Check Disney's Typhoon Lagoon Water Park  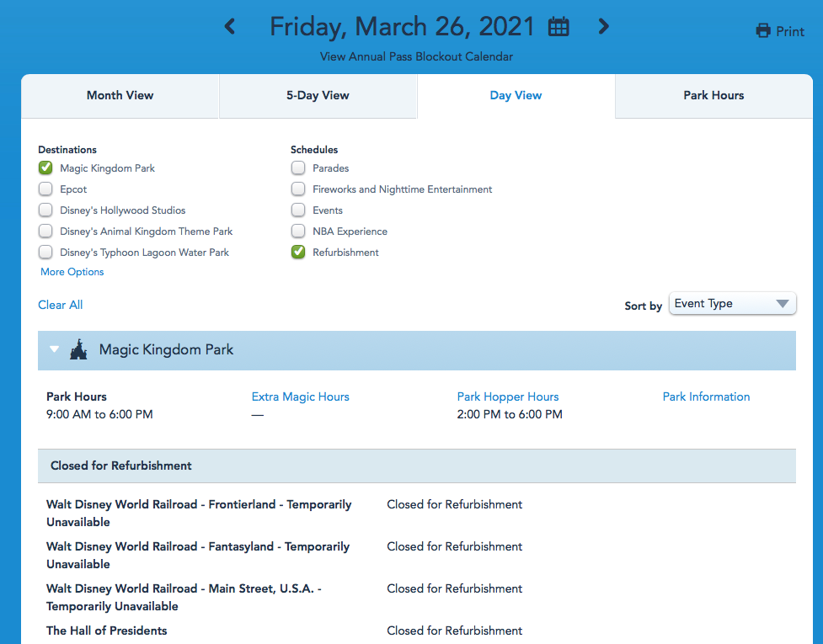click(45, 252)
